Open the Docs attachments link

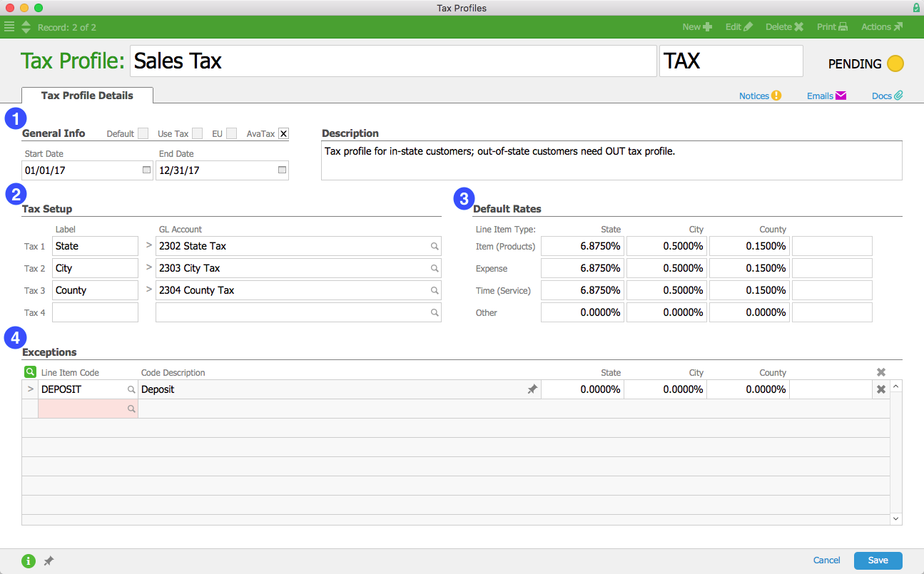coord(888,96)
